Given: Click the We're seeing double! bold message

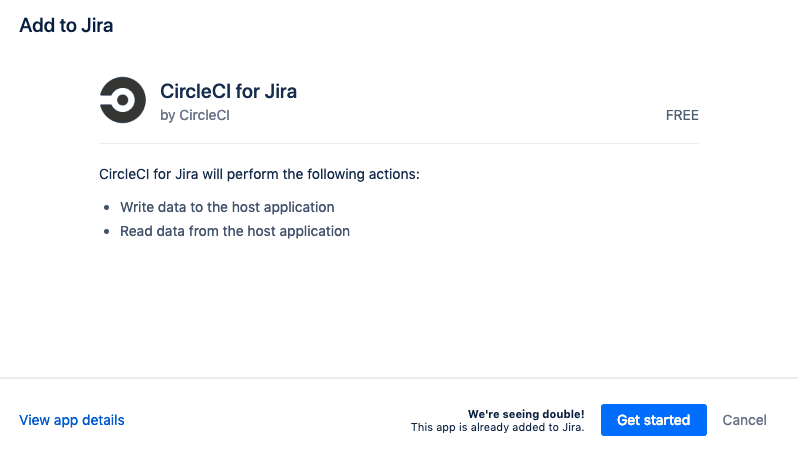Looking at the screenshot, I should [526, 414].
